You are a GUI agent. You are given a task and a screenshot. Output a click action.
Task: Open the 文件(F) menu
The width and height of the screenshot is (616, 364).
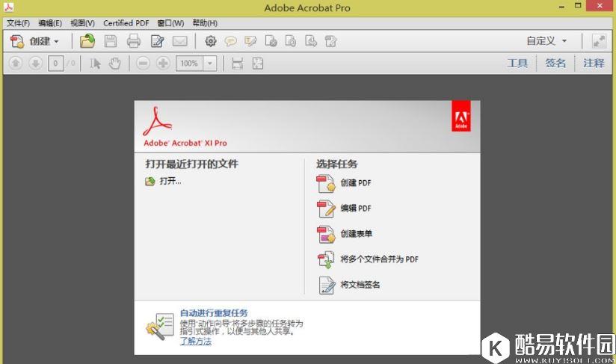click(18, 23)
